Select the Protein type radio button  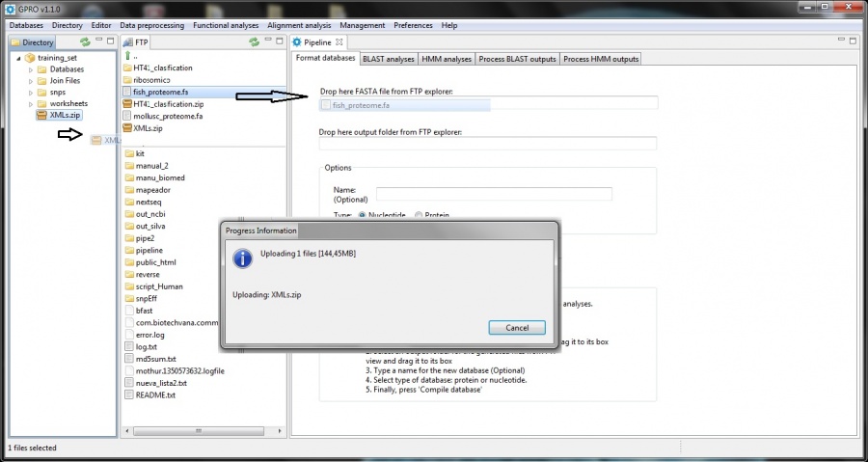(419, 215)
